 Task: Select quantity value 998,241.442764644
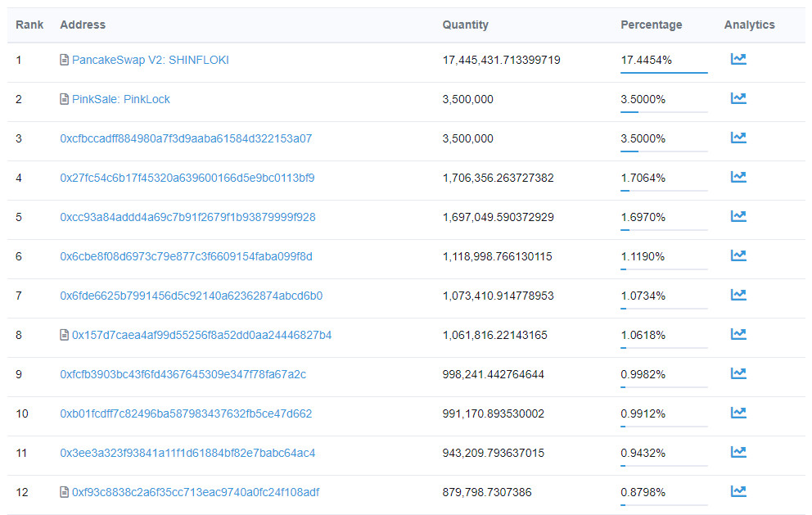(493, 375)
